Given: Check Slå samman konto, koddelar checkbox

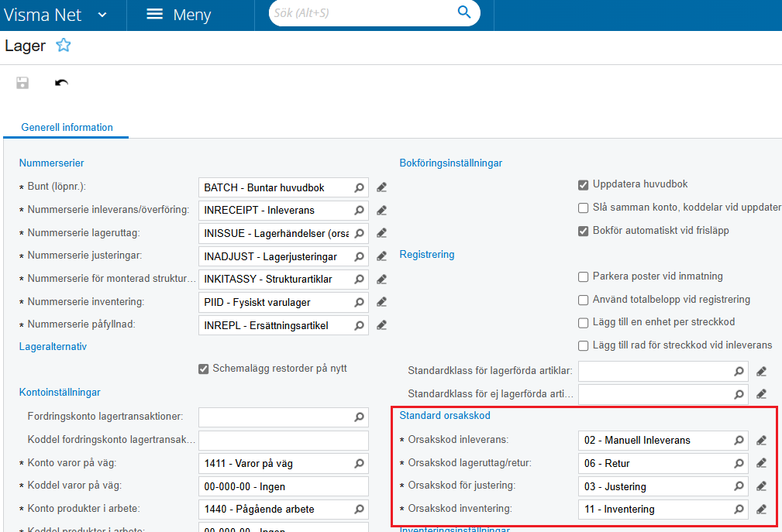Looking at the screenshot, I should point(583,208).
